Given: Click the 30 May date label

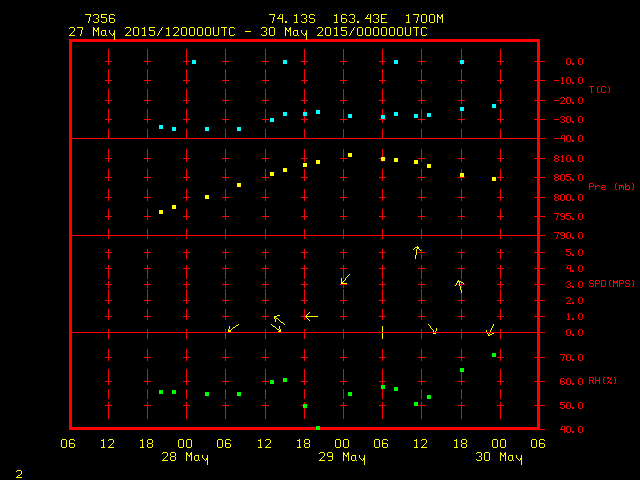Looking at the screenshot, I should click(498, 457).
